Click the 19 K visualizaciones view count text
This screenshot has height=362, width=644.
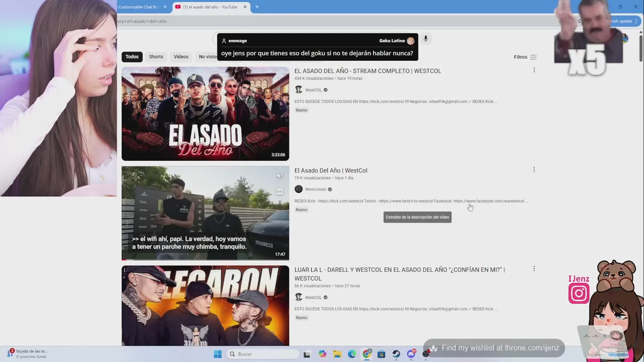pos(312,178)
